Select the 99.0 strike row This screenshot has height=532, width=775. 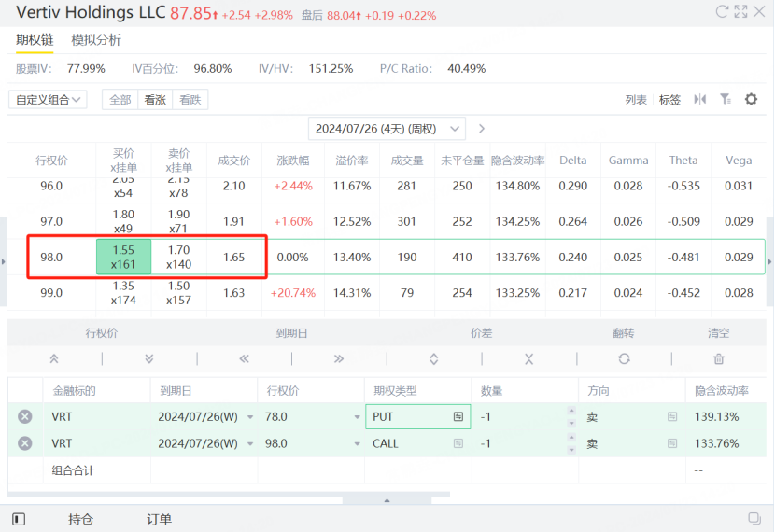(x=387, y=293)
